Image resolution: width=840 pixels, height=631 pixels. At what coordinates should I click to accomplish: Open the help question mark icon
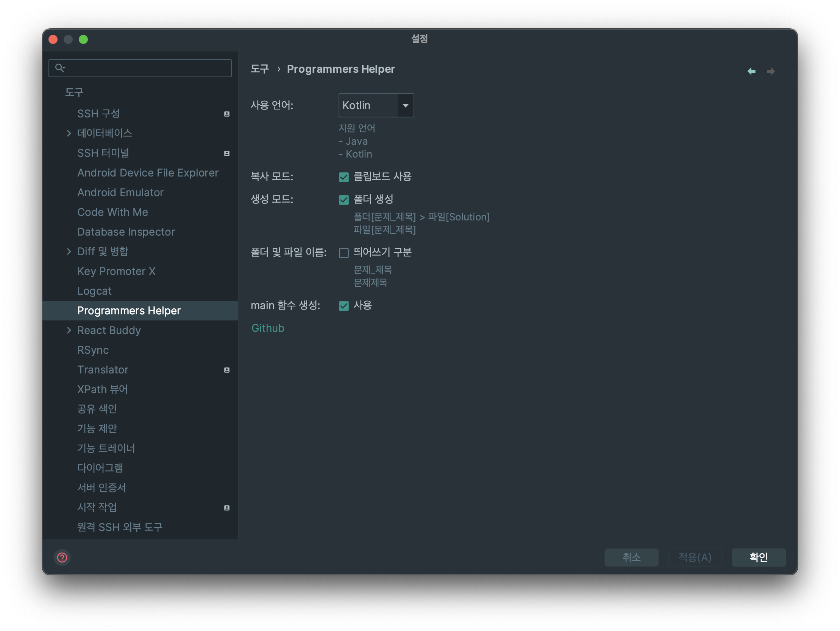62,557
